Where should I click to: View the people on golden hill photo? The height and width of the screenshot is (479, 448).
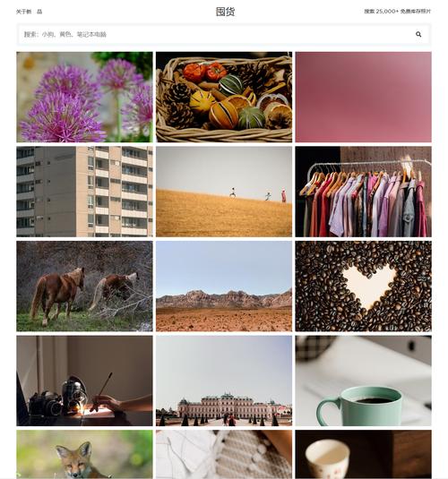pos(224,192)
